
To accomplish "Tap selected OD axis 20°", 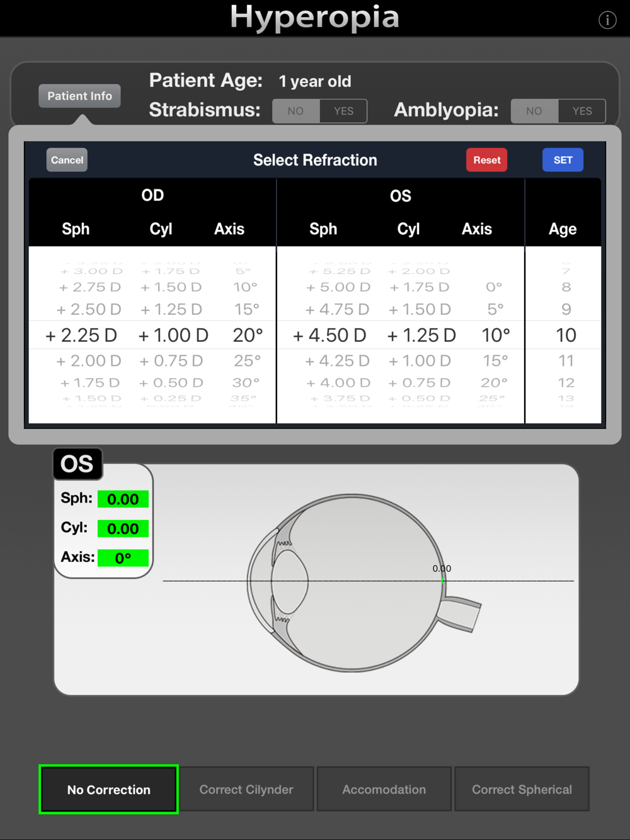I will click(x=248, y=335).
